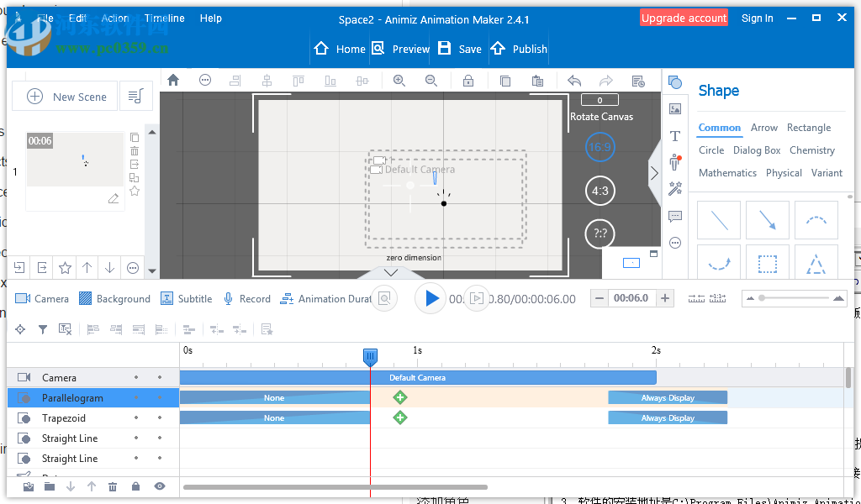Collapse the right Shape panel arrow
This screenshot has width=861, height=504.
coord(654,173)
